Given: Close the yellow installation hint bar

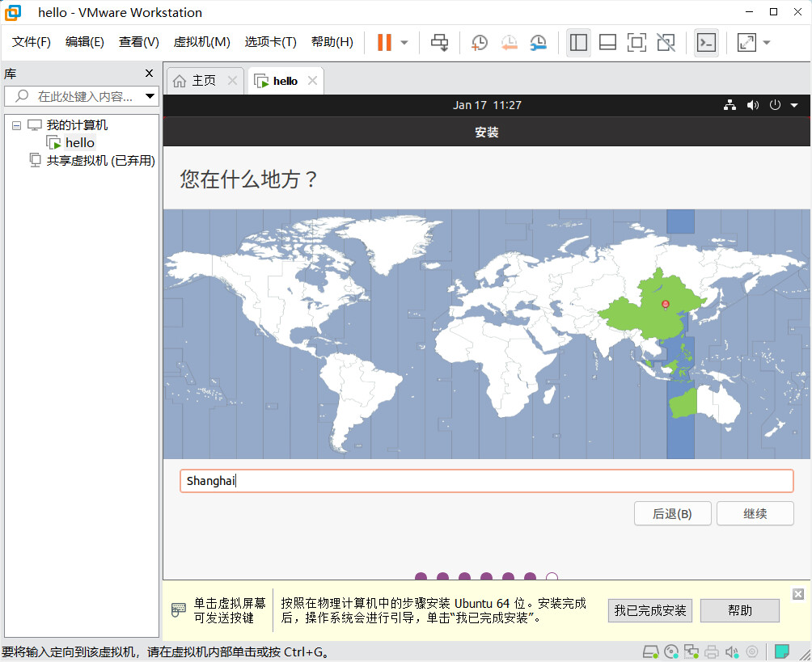Looking at the screenshot, I should pos(798,594).
